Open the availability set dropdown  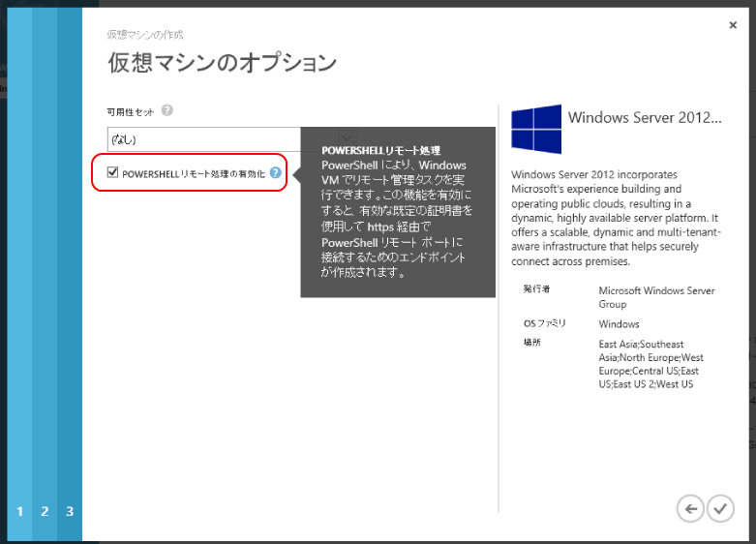tap(231, 139)
